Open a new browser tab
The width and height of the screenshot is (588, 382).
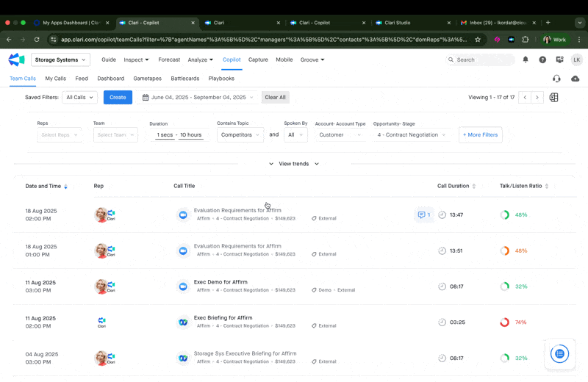click(548, 23)
